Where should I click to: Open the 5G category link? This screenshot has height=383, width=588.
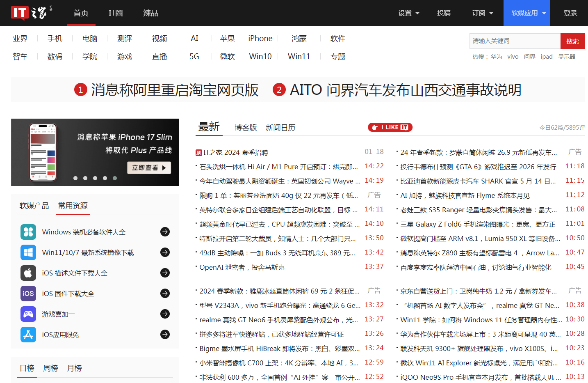(194, 57)
